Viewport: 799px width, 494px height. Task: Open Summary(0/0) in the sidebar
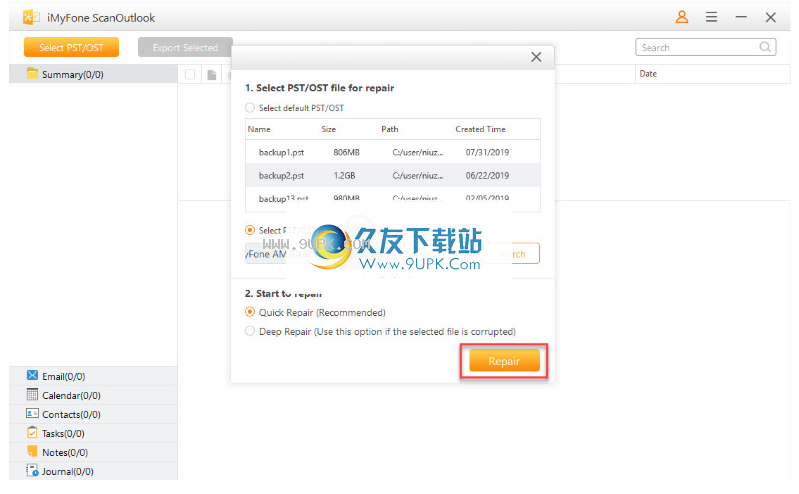(93, 74)
